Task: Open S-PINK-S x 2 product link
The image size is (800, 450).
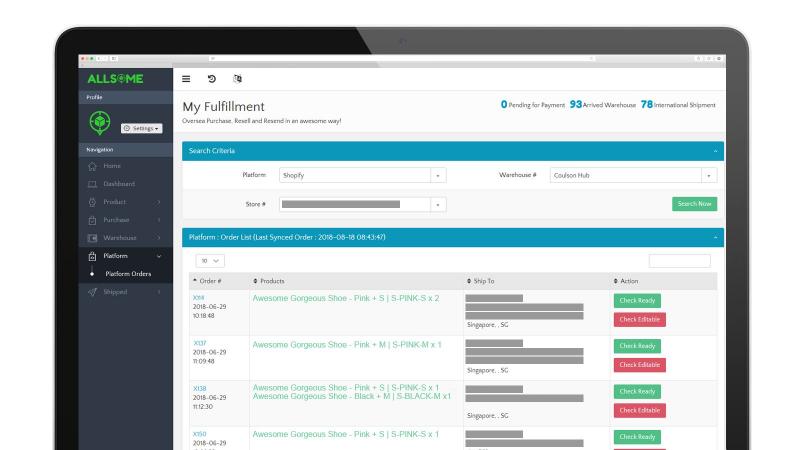Action: 346,298
